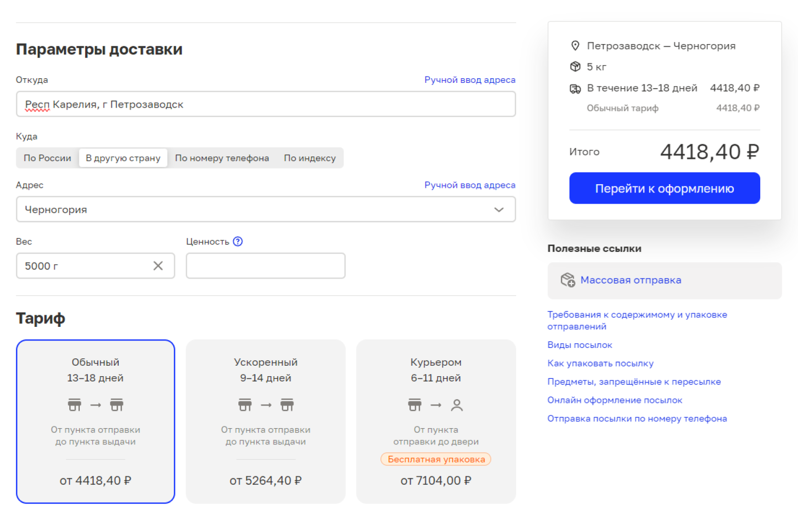
Task: Click the Параметры доставки heading
Action: (99, 49)
